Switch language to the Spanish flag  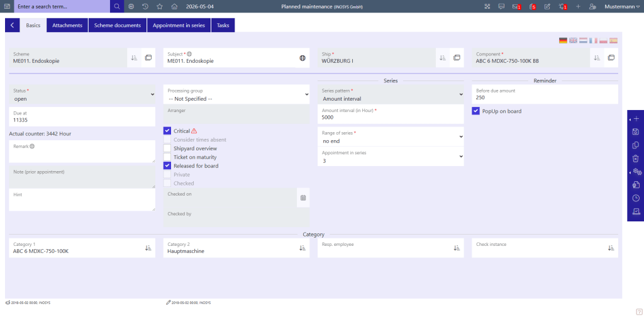pyautogui.click(x=613, y=40)
